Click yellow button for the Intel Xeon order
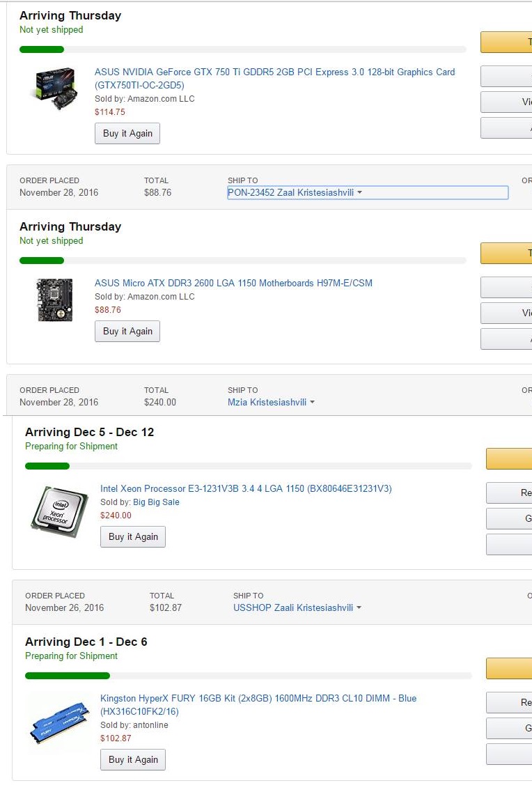The height and width of the screenshot is (790, 532). [509, 458]
